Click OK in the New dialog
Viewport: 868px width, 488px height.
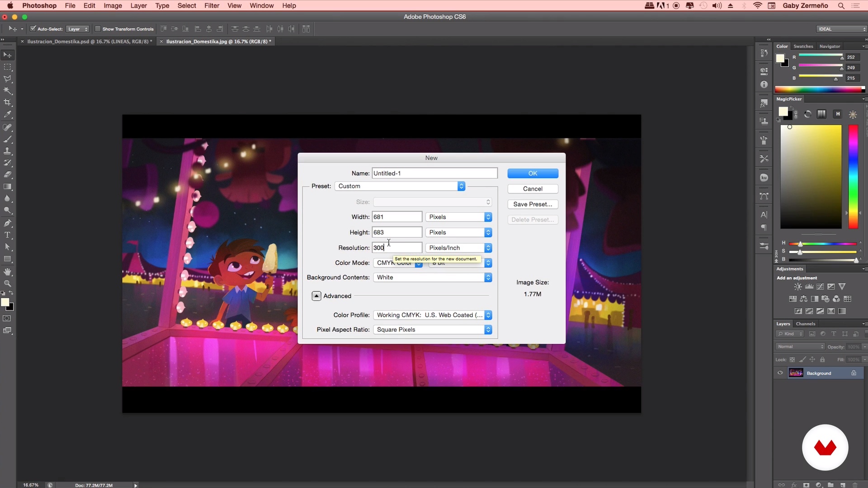pos(533,174)
